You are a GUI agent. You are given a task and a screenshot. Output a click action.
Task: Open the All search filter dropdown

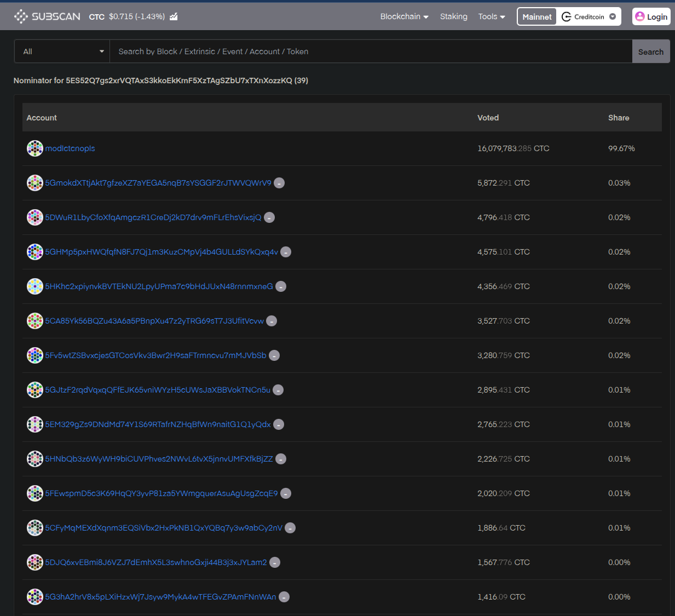[62, 51]
